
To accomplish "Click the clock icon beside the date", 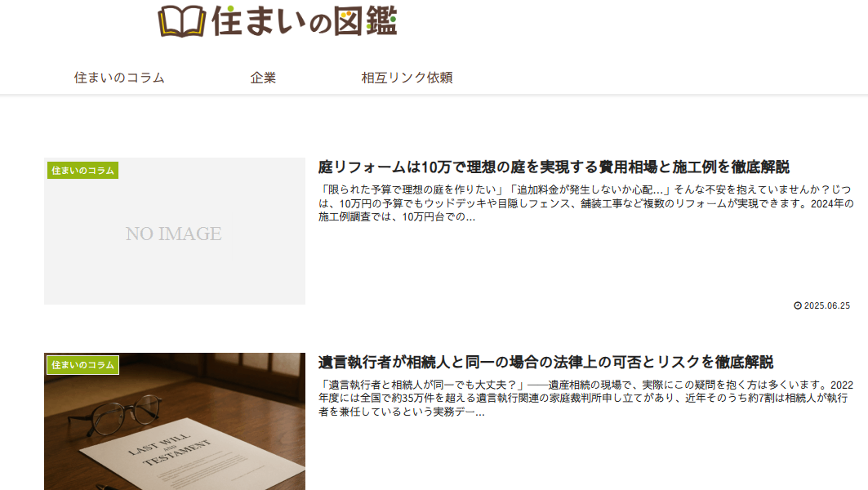I will coord(798,305).
